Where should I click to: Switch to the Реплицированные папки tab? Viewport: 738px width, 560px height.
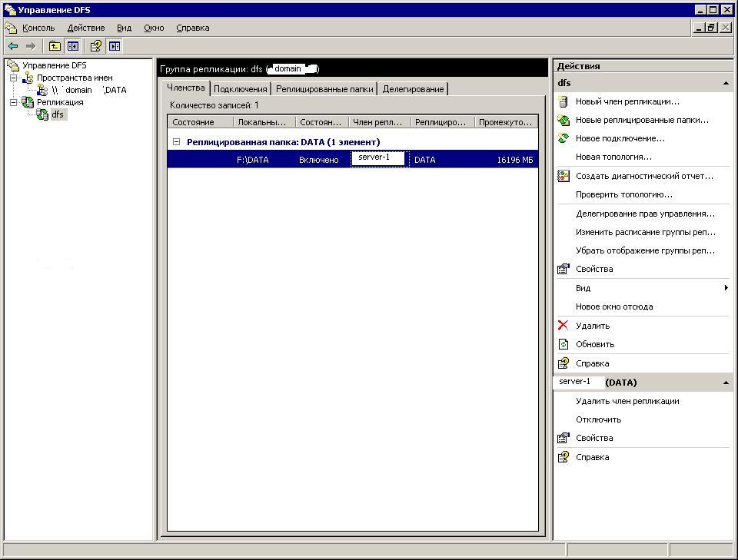click(x=324, y=89)
